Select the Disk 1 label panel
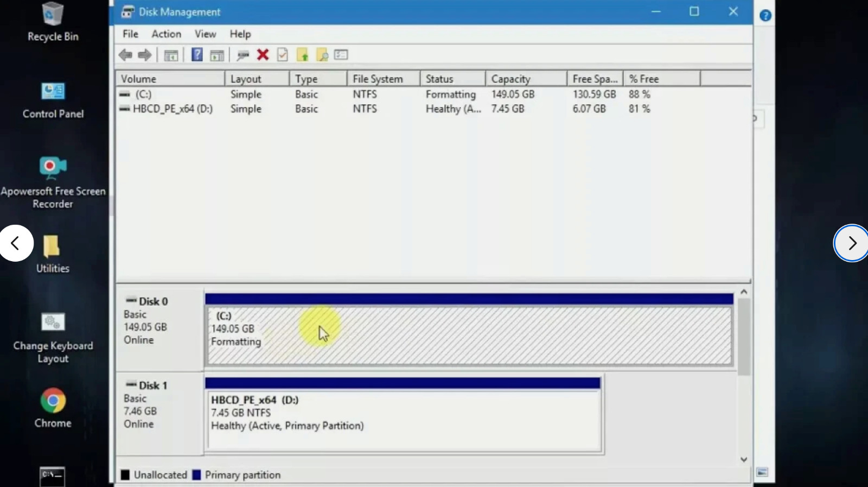 click(159, 414)
